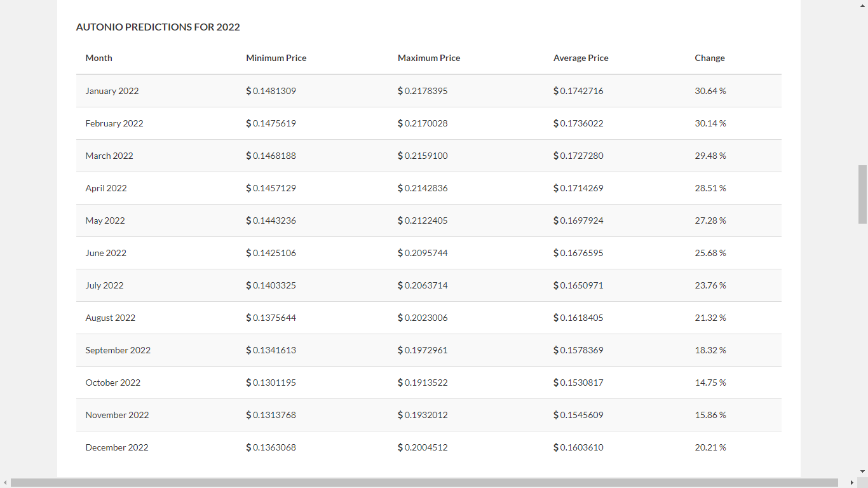Click the vertical scrollbar down arrow
The height and width of the screenshot is (488, 868).
[862, 471]
